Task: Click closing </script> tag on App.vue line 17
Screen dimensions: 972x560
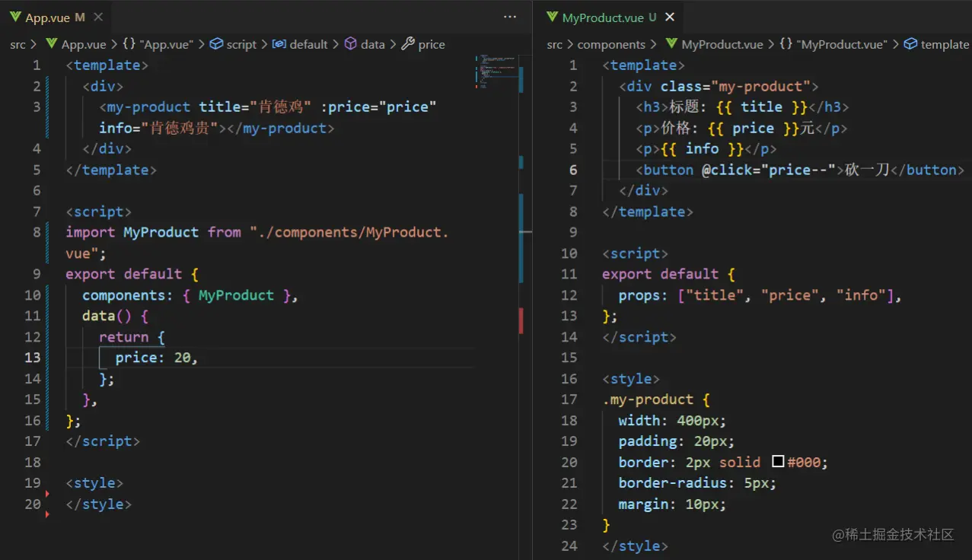Action: click(103, 441)
